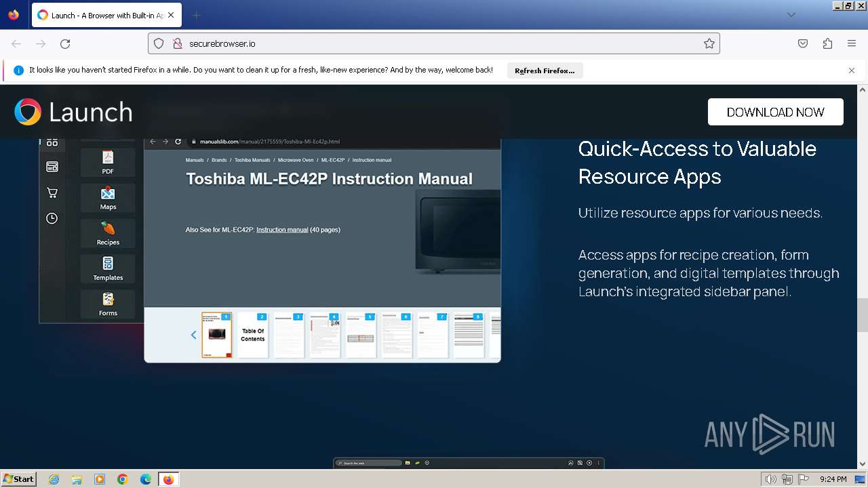Select manual page thumbnail 3

coord(289,335)
